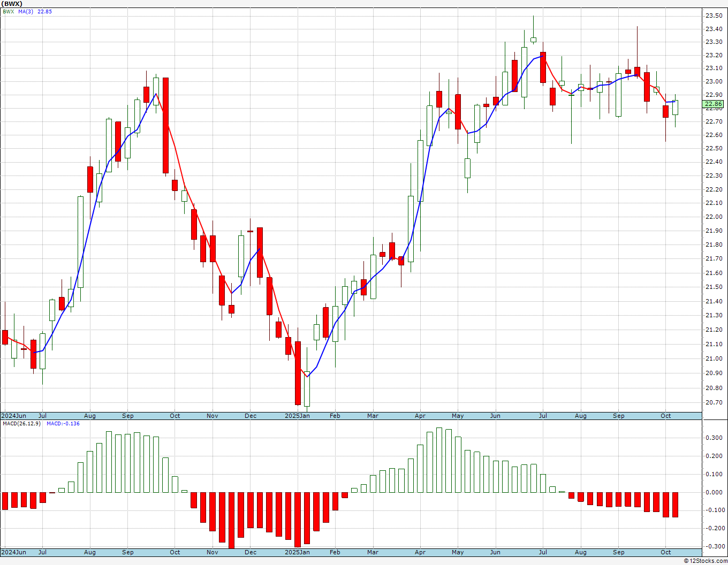Viewport: 728px width, 565px height.
Task: Select the 23.10 price axis label
Action: (714, 68)
